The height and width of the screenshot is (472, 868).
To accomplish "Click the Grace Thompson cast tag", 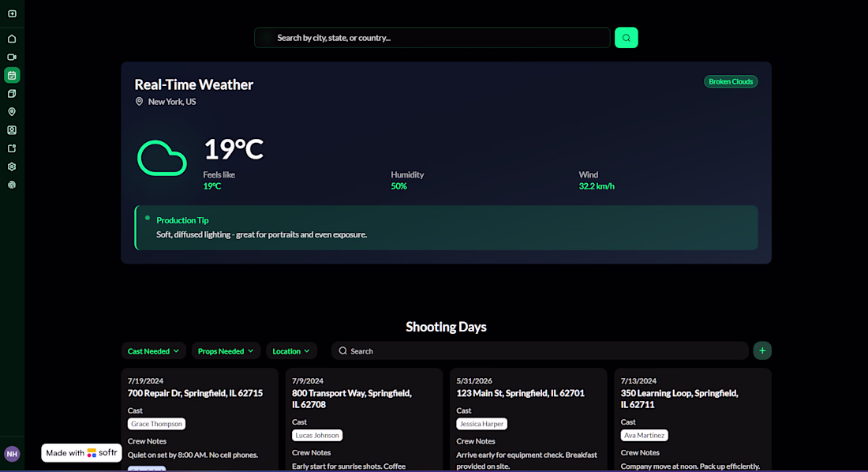I will pos(157,424).
